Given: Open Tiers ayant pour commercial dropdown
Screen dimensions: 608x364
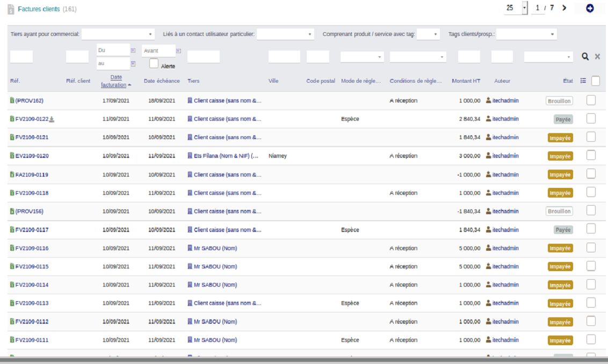Looking at the screenshot, I should click(x=118, y=34).
